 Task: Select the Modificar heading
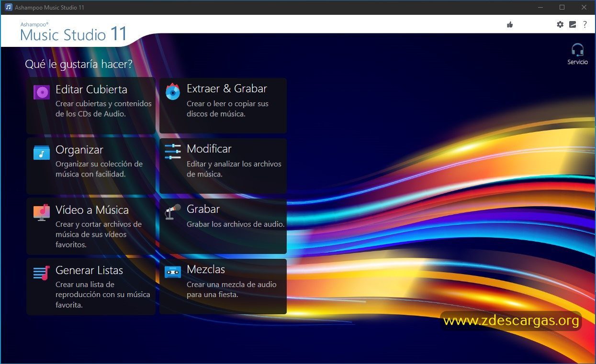point(209,149)
